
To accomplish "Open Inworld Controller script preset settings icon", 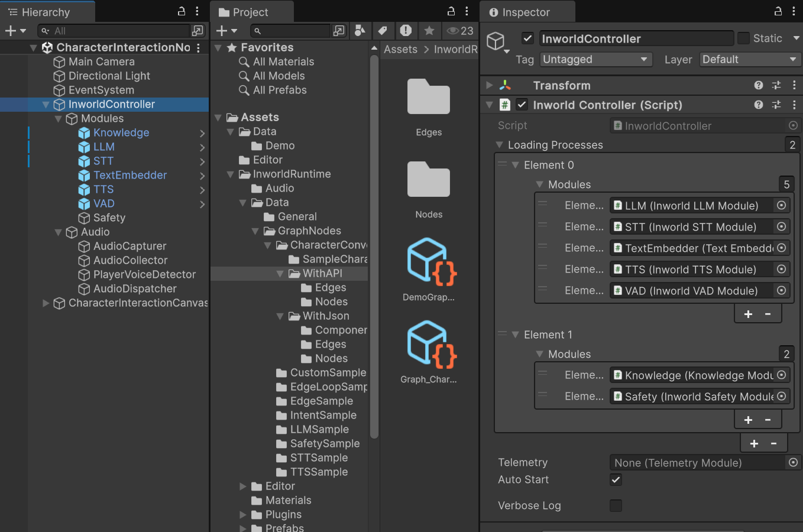I will (x=776, y=105).
